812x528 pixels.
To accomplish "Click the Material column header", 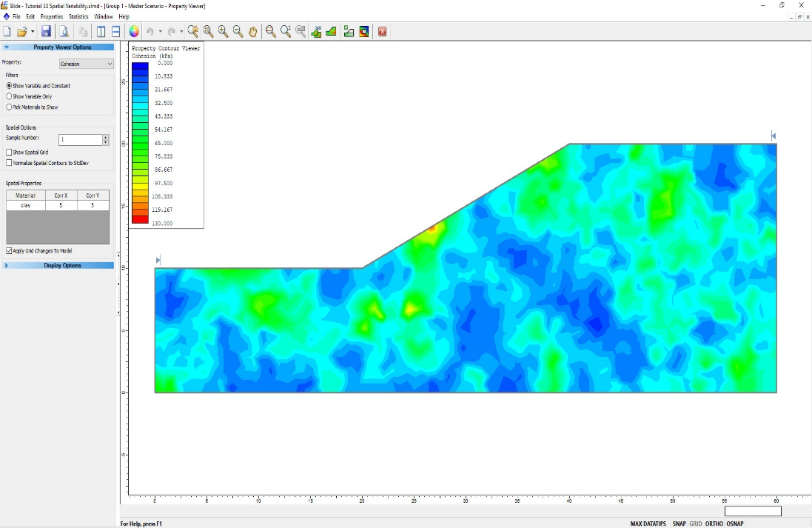I will (26, 196).
